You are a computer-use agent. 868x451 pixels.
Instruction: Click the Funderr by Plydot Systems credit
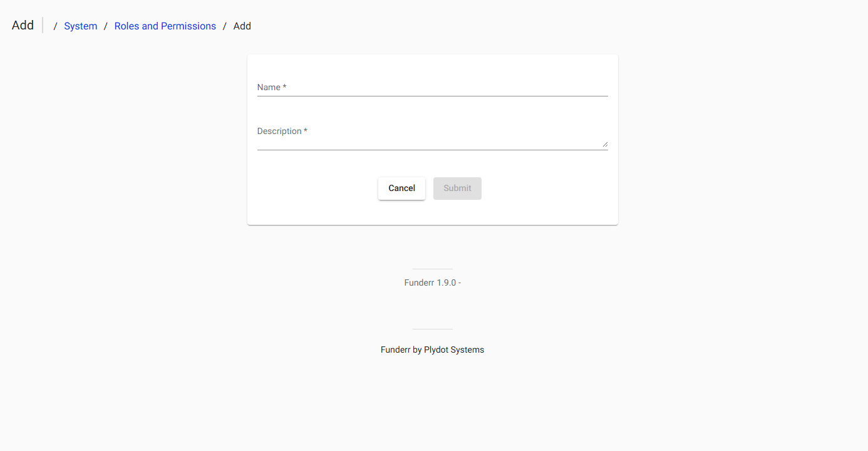click(432, 350)
